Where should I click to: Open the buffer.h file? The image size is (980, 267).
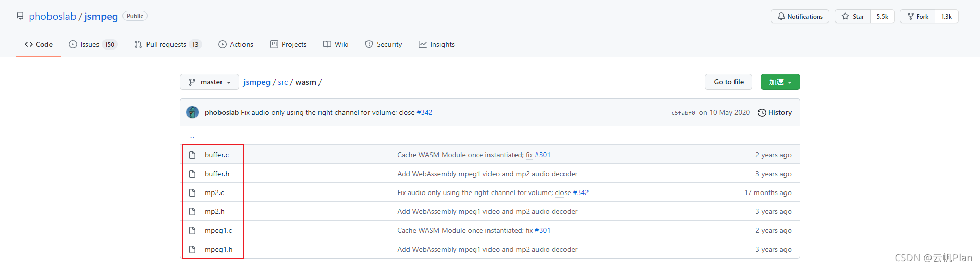(217, 174)
